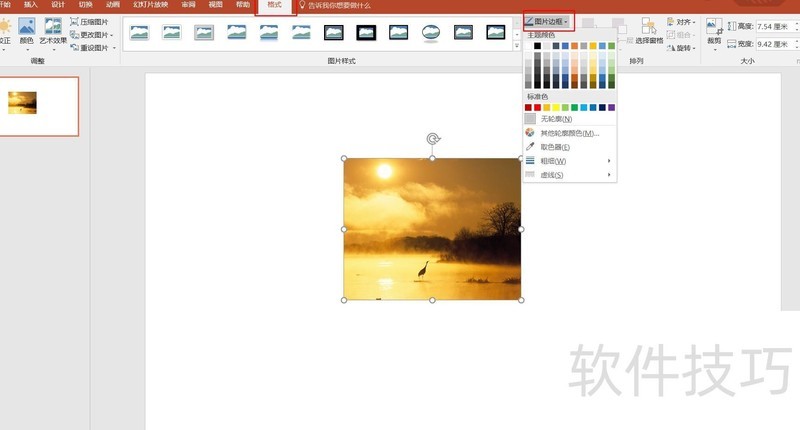
Task: Expand the 裁剪 crop dropdown arrow
Action: pyautogui.click(x=714, y=49)
